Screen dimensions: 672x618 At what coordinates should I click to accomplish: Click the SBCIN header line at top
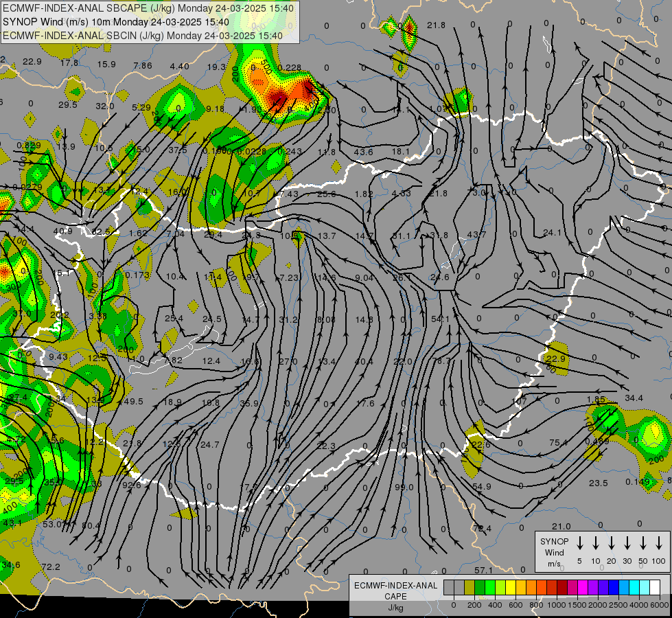143,36
